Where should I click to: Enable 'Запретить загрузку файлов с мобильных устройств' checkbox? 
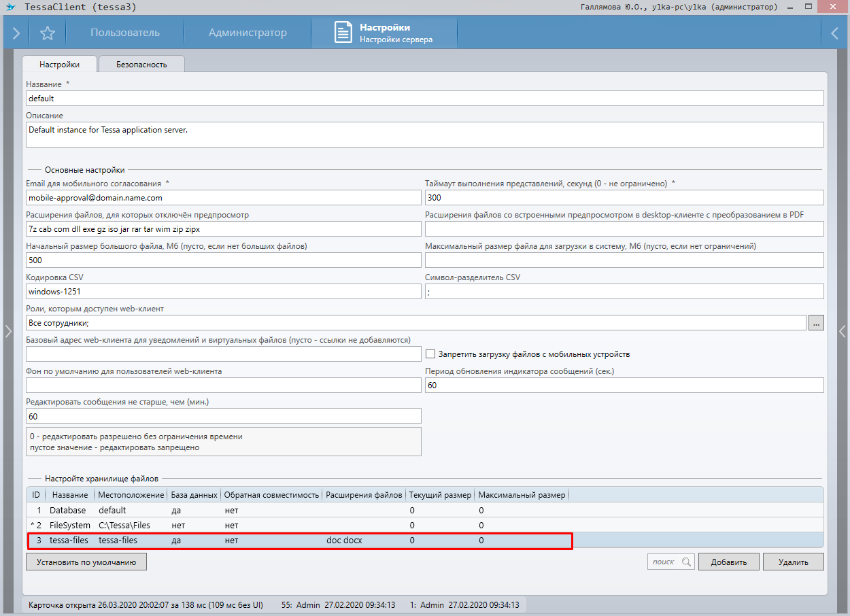tap(430, 354)
